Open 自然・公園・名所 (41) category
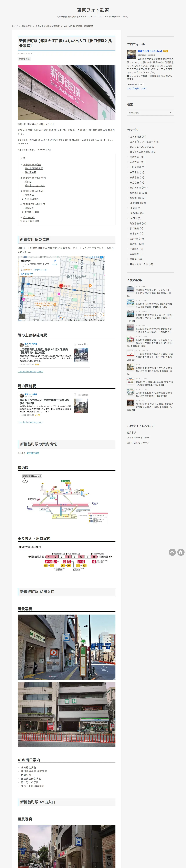The height and width of the screenshot is (868, 186). pos(141,264)
